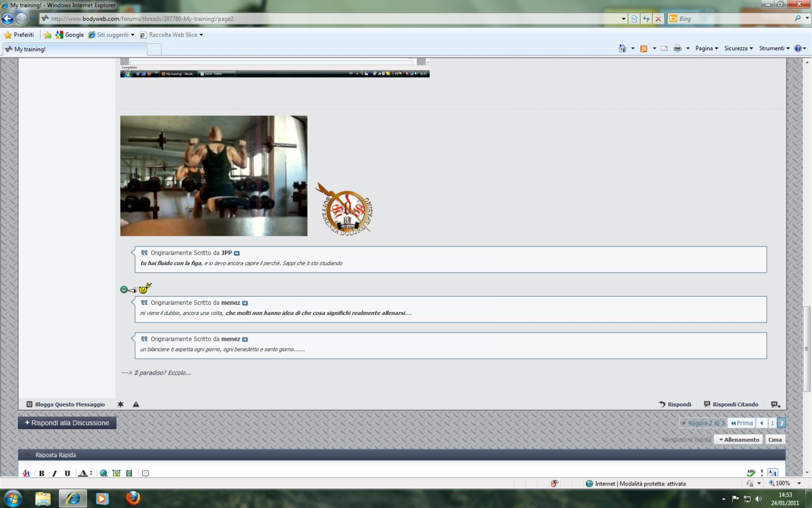Screen dimensions: 812x508
Task: Click the Home page icon
Action: pos(622,49)
